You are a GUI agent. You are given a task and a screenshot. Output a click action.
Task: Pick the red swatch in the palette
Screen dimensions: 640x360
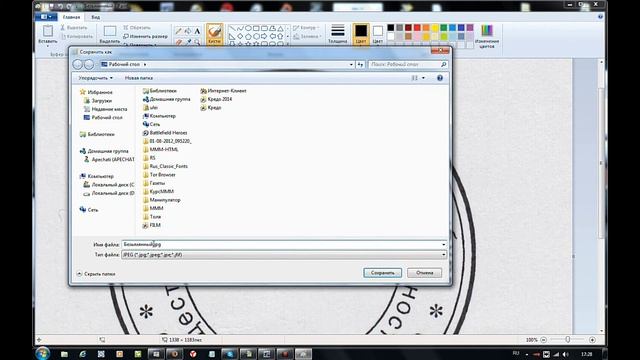point(417,27)
